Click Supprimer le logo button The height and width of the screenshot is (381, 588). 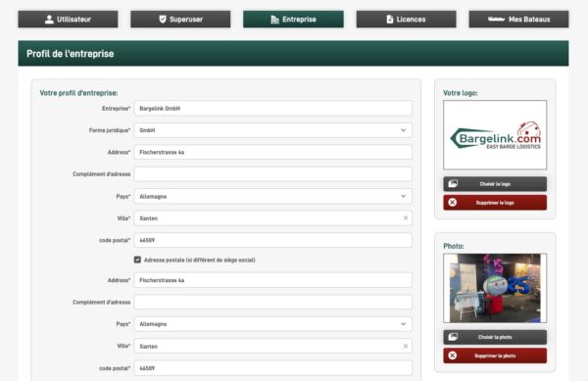pyautogui.click(x=495, y=203)
